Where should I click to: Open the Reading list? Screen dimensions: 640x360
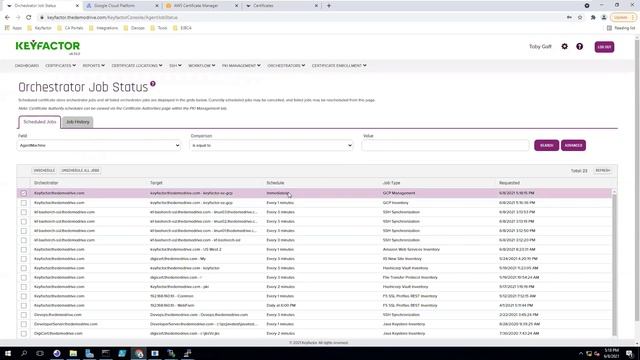[x=621, y=28]
